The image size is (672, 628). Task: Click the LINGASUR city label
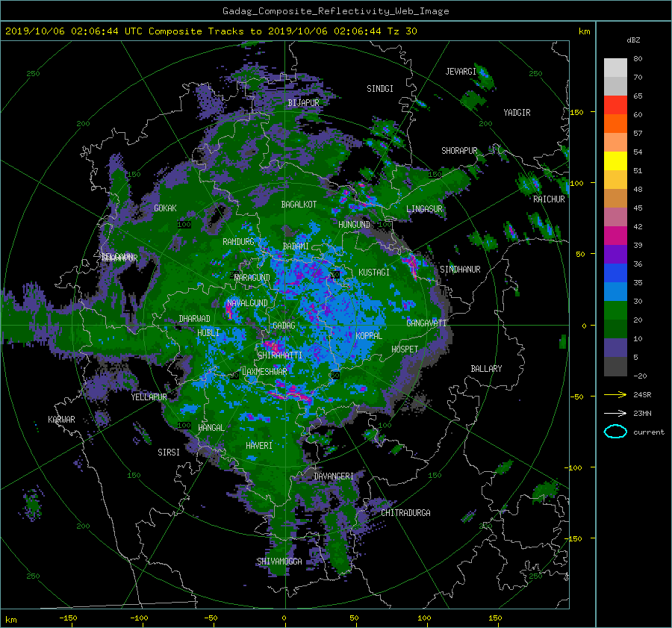tap(424, 209)
